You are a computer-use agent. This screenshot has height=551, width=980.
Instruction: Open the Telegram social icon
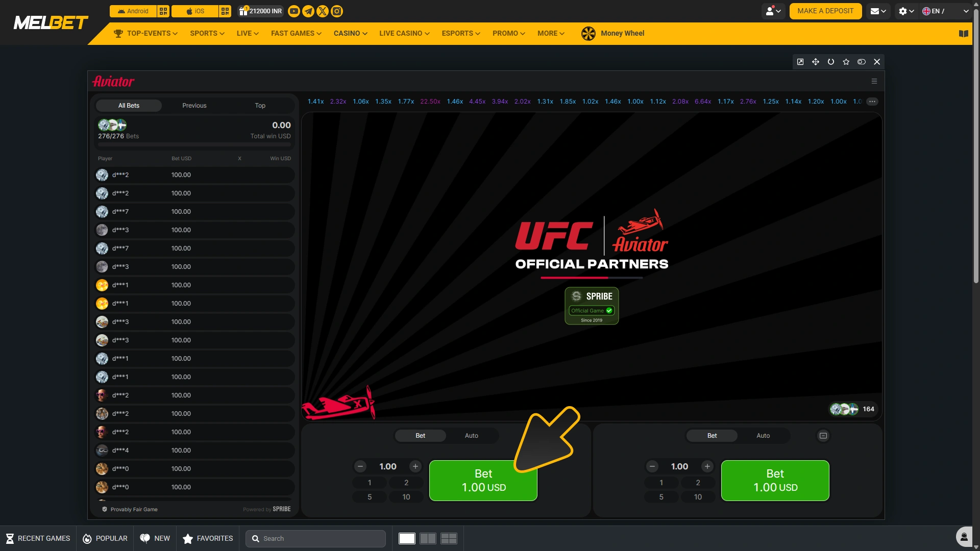pos(308,11)
